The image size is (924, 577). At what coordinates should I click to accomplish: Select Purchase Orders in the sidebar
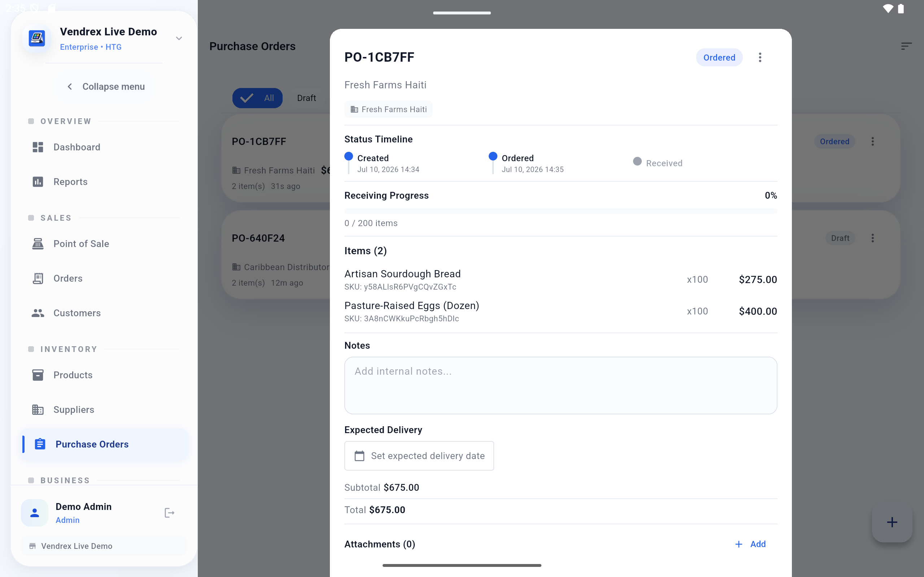pos(104,444)
